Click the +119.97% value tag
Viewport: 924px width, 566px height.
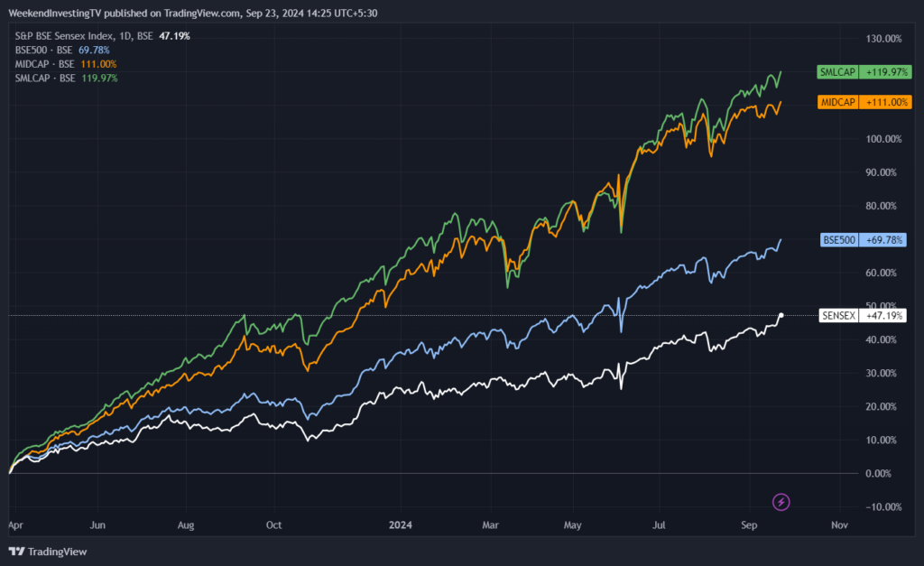[885, 72]
